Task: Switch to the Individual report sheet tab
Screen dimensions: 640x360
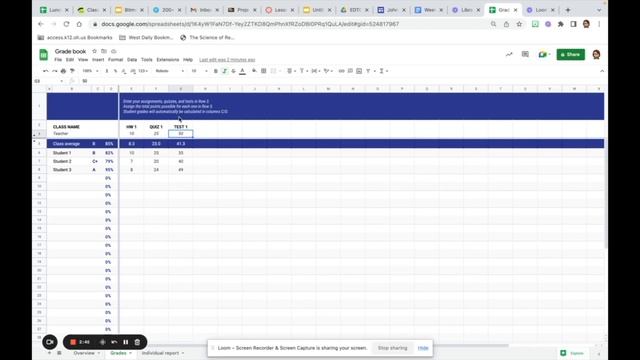Action: (x=162, y=353)
